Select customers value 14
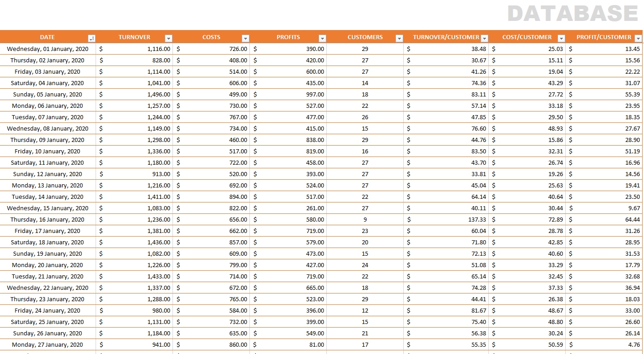644x354 pixels. (x=365, y=83)
